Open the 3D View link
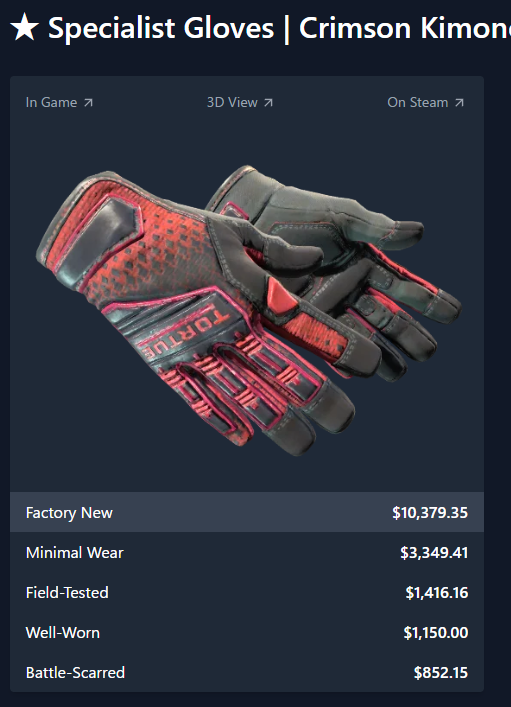511x707 pixels. pyautogui.click(x=239, y=103)
